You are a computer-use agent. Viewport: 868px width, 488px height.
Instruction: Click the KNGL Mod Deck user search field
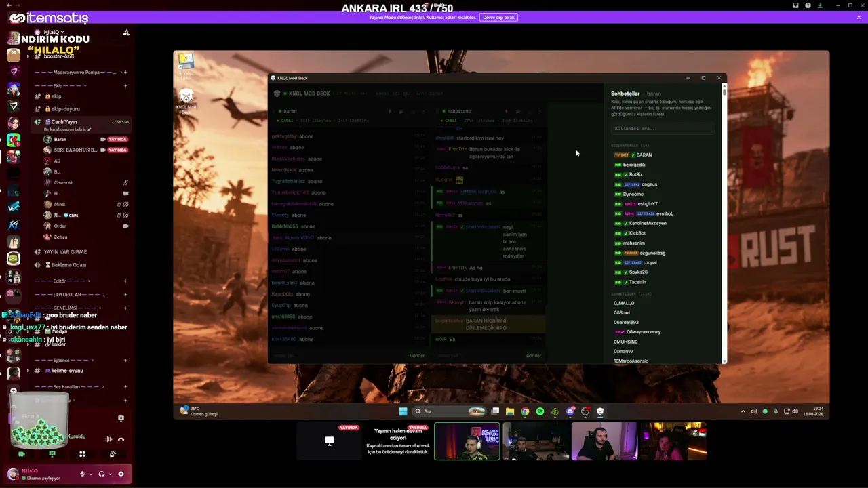click(663, 129)
